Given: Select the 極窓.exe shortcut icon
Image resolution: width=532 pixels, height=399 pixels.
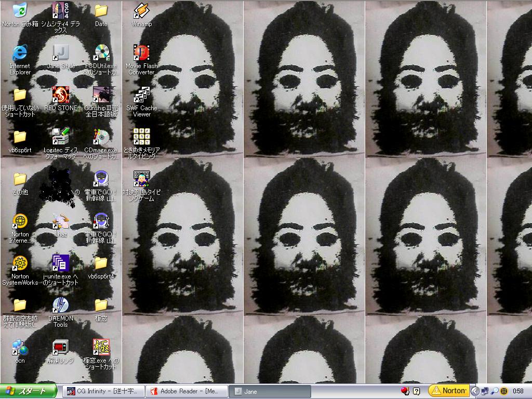Looking at the screenshot, I should pos(101,347).
